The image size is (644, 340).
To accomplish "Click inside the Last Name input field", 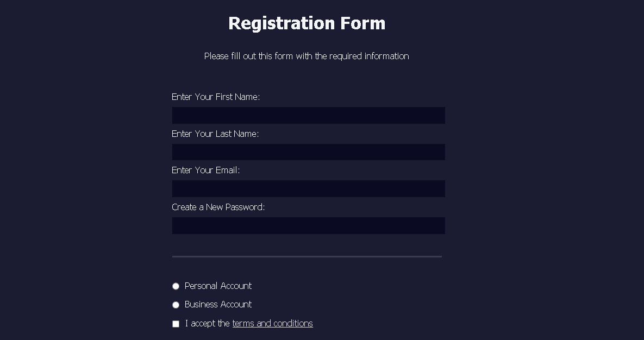I will (308, 152).
